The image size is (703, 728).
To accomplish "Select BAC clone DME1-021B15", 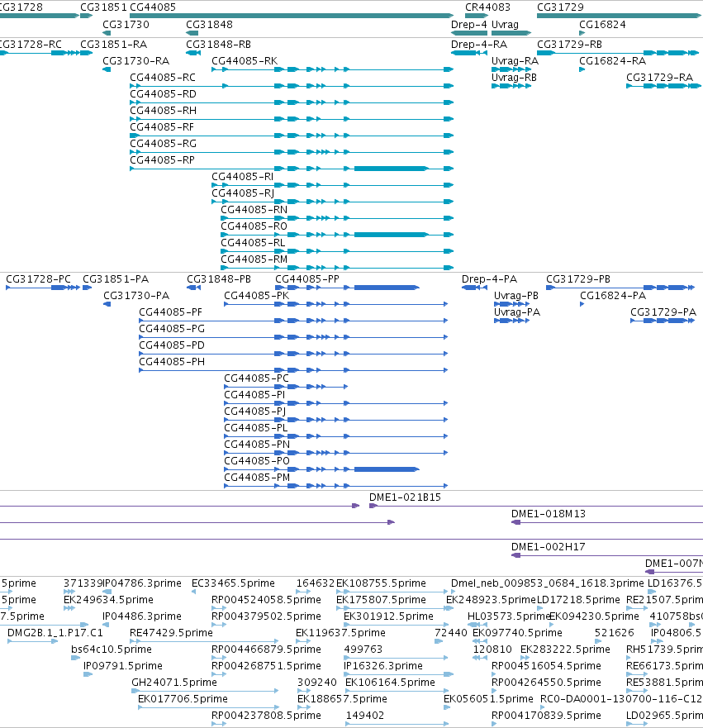I will click(405, 497).
